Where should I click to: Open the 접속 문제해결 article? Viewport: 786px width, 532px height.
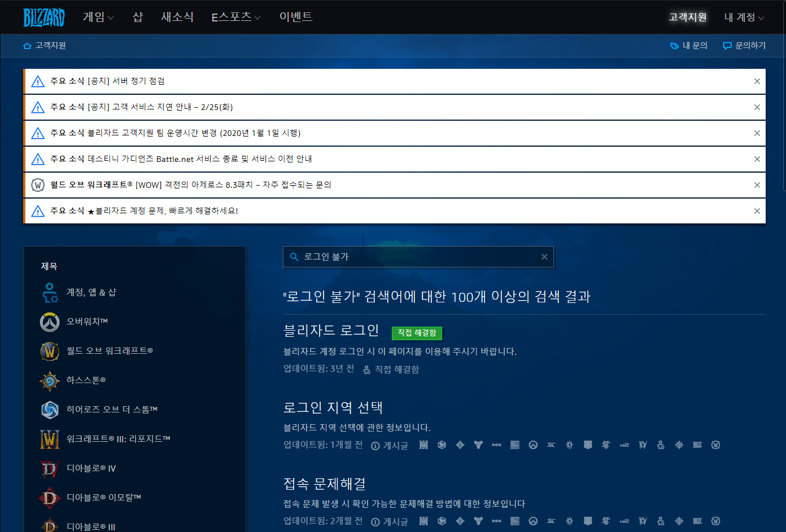point(325,483)
